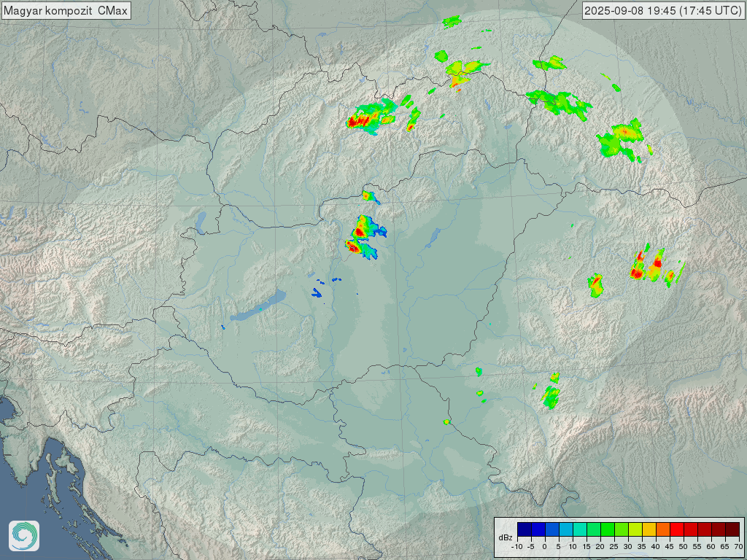Click the -10 tick label in legend

point(517,547)
